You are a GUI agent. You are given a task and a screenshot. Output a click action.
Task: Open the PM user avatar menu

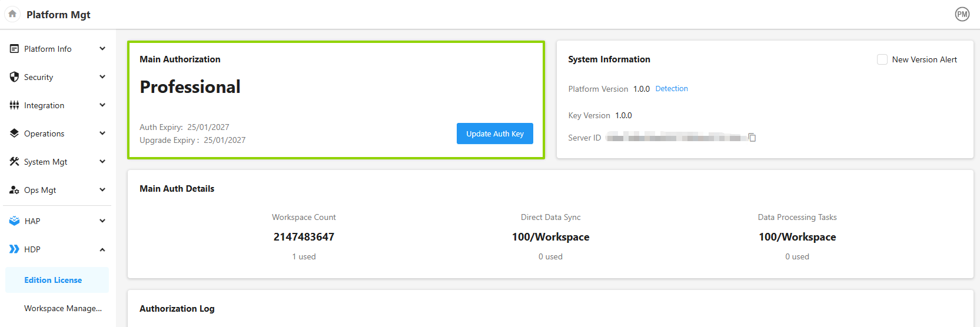(962, 14)
